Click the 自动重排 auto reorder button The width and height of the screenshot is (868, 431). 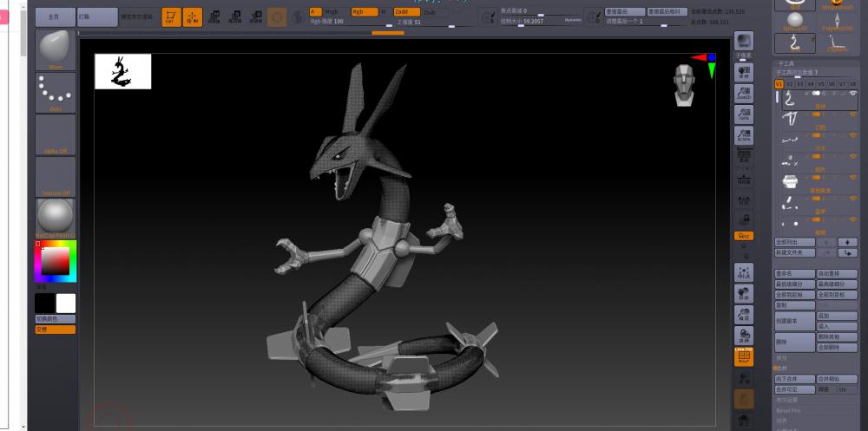(837, 274)
